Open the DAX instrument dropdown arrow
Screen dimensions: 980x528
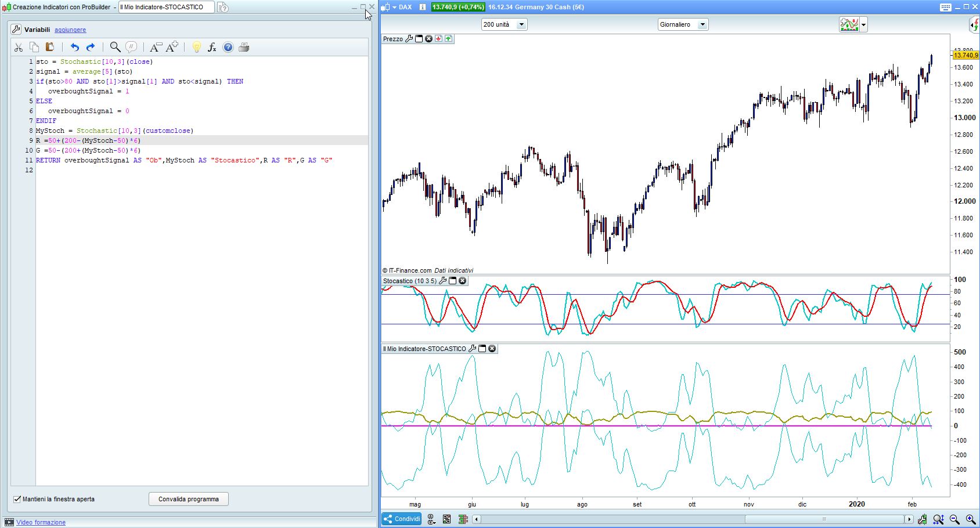[394, 7]
